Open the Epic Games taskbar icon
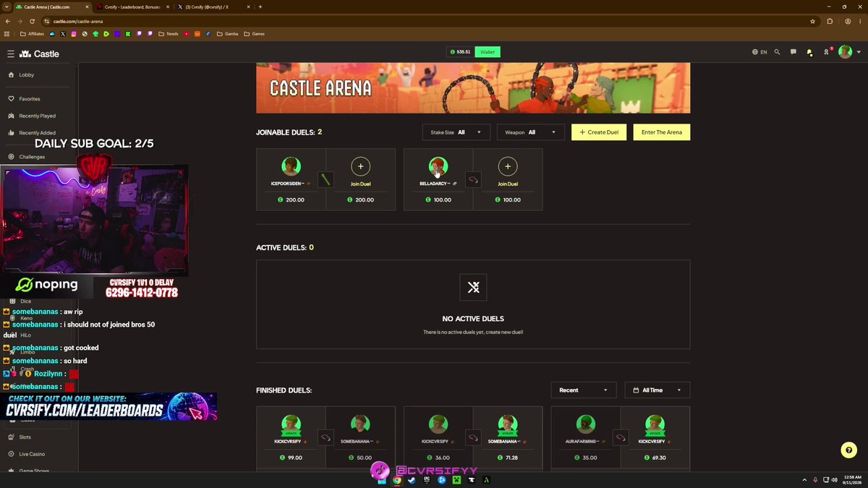 [427, 480]
